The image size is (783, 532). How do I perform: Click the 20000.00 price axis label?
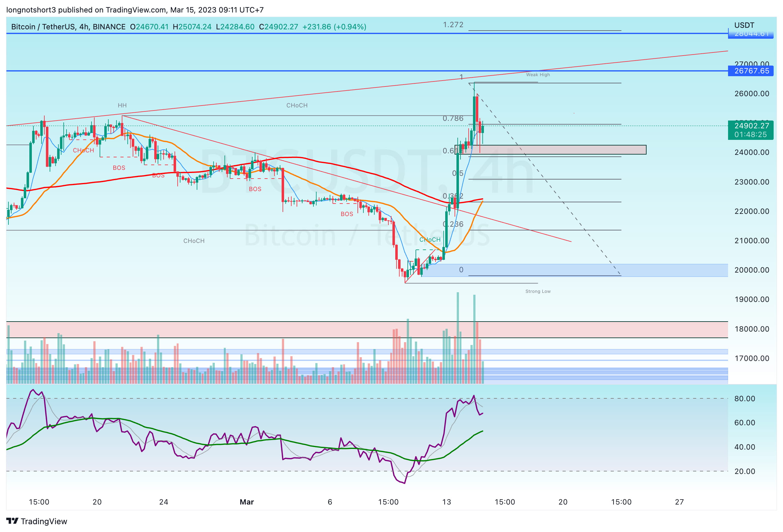pyautogui.click(x=752, y=270)
